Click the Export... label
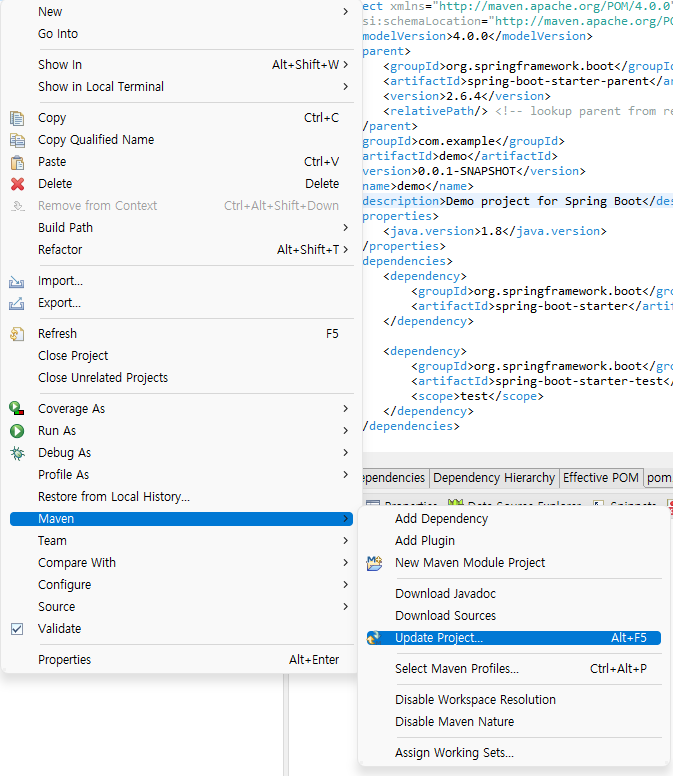This screenshot has height=776, width=673. tap(59, 303)
